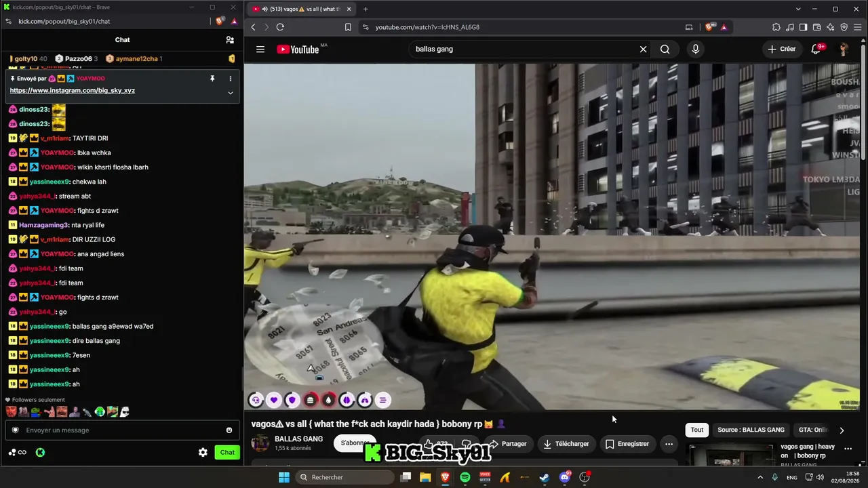The image size is (868, 488).
Task: Start YouTube voice search with microphone
Action: pos(695,49)
